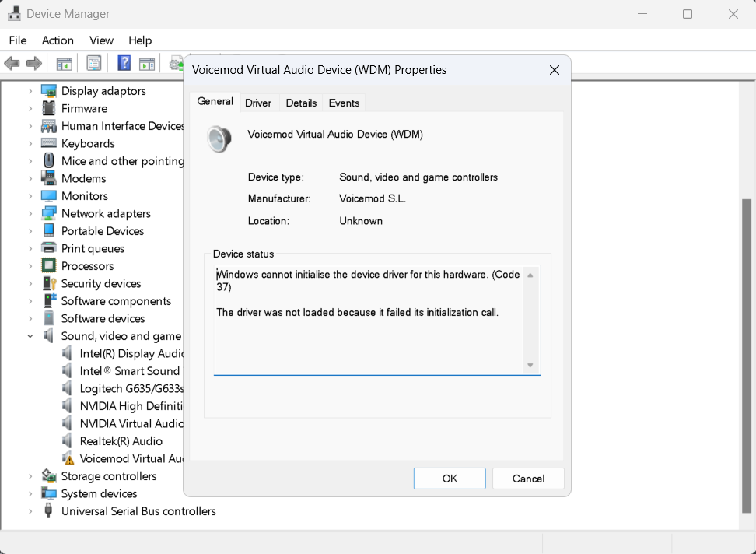Select Voicemod device with warning icon
Screen dimensions: 756x554
tap(131, 459)
